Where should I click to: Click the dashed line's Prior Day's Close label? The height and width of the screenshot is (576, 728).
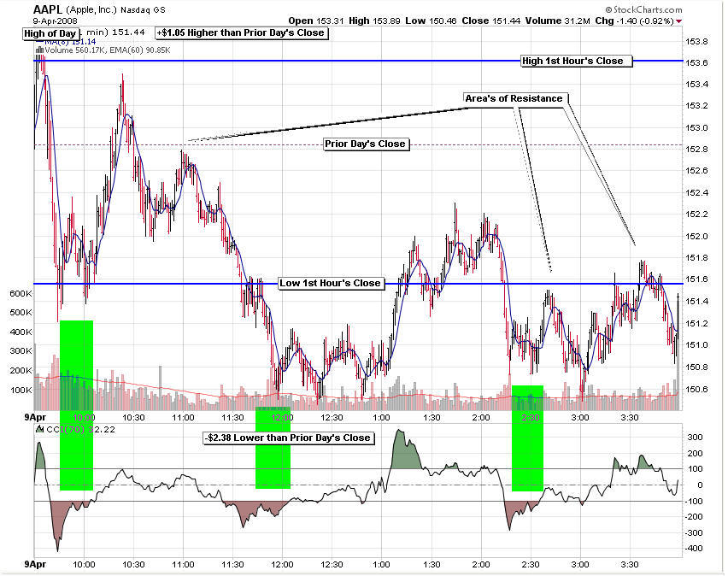365,144
